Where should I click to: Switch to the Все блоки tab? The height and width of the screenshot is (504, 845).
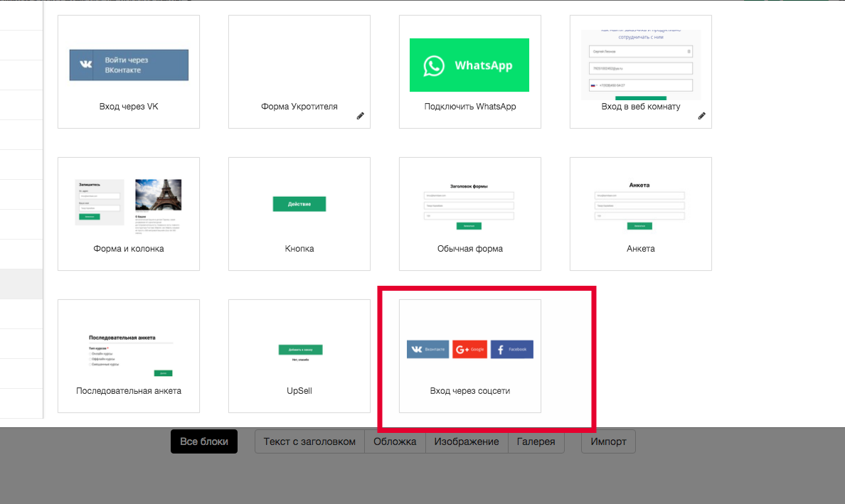pyautogui.click(x=204, y=441)
